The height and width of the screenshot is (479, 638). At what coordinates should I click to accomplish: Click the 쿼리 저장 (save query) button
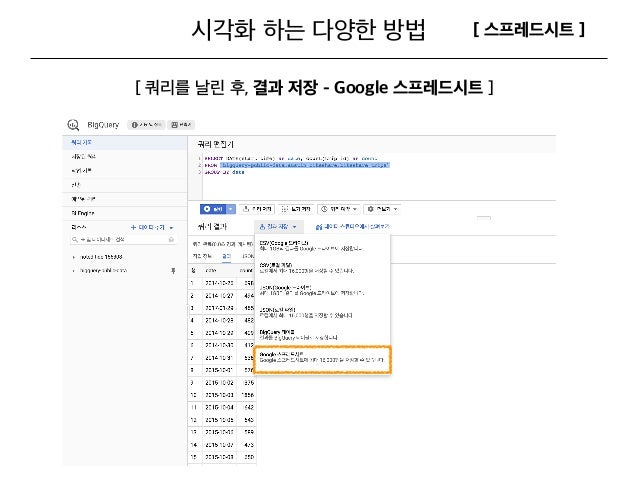(257, 209)
